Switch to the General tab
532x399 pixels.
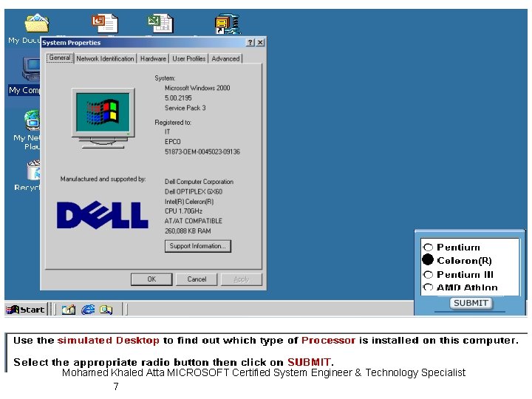click(60, 58)
